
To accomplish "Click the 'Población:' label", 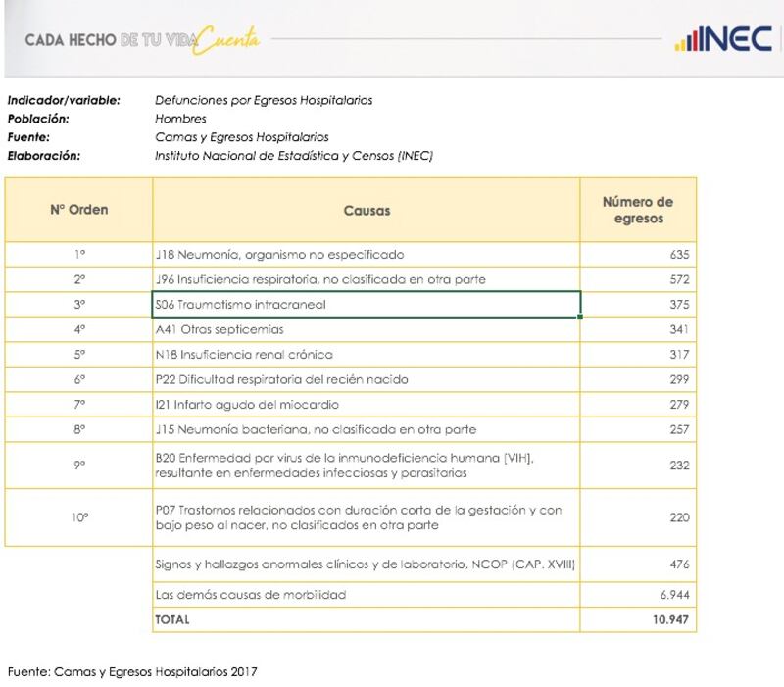I will [38, 119].
